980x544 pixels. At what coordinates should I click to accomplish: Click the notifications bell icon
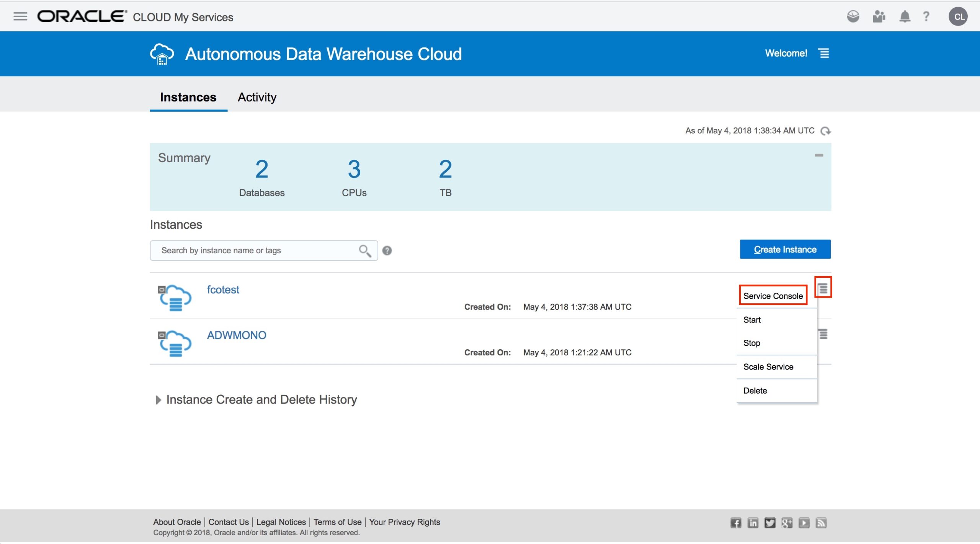[904, 16]
